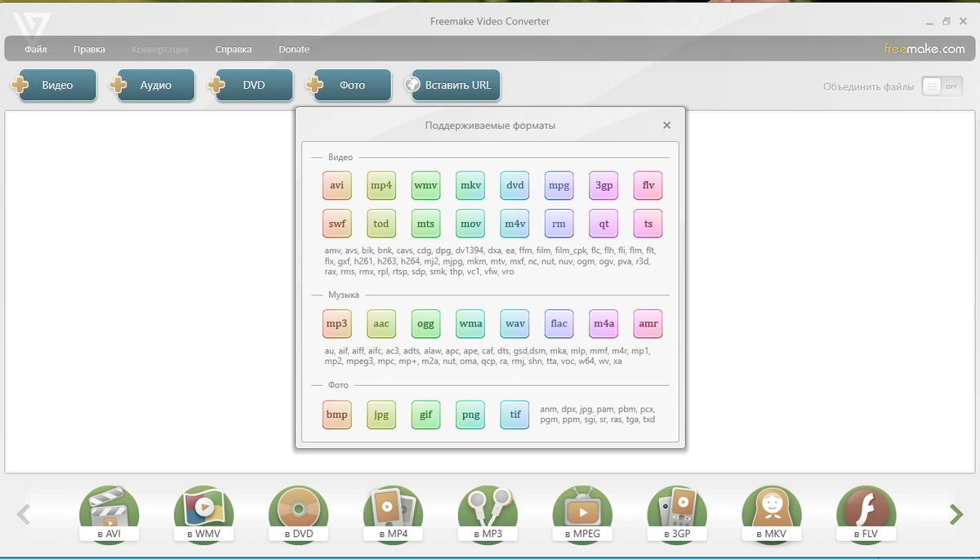
Task: Click the mov format icon
Action: click(x=470, y=224)
